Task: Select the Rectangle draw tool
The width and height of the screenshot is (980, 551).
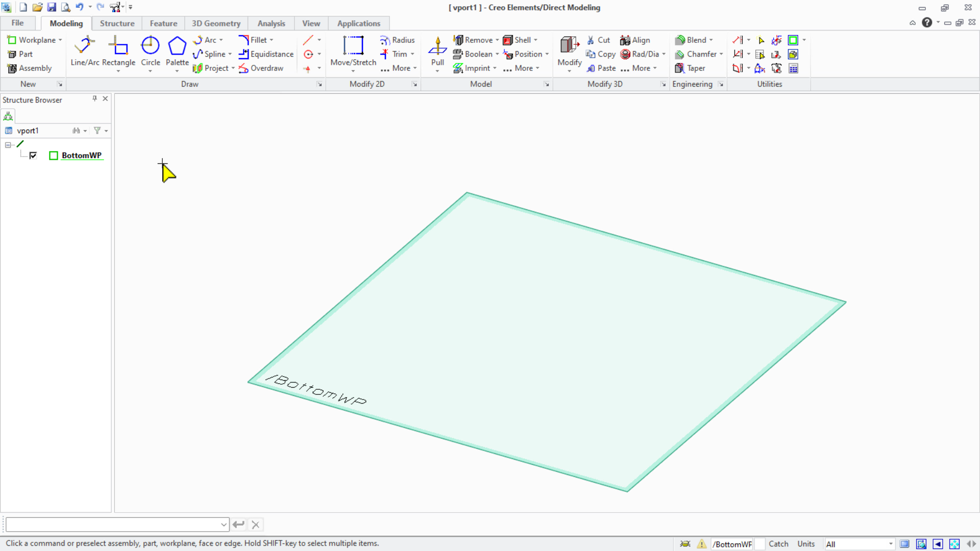Action: [x=118, y=51]
